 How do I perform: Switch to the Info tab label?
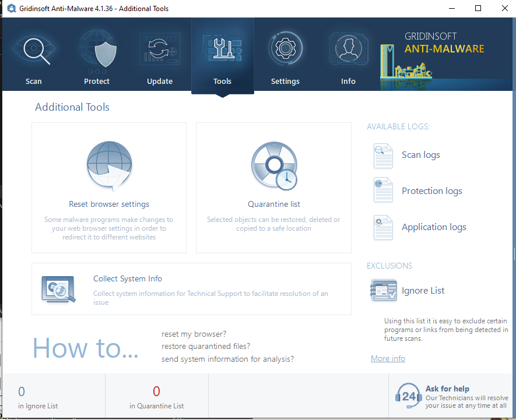348,81
